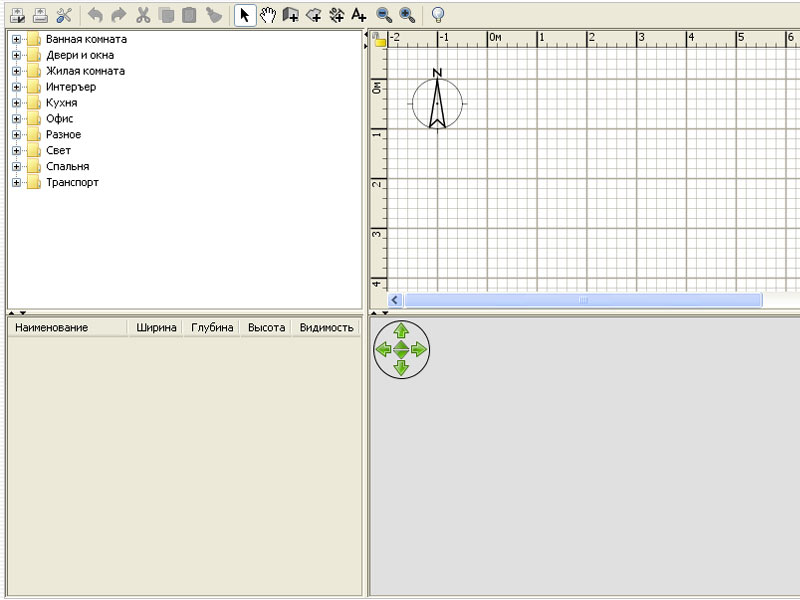Click the zoom in magnifier

(407, 15)
